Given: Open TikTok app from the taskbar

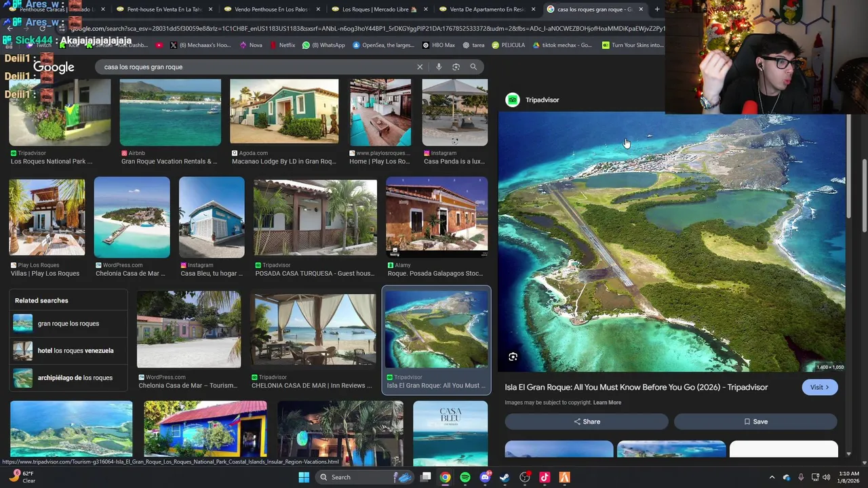Looking at the screenshot, I should click(x=545, y=477).
